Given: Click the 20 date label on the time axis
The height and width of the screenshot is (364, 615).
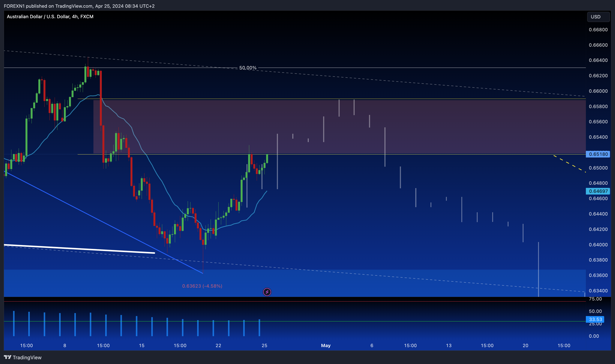Looking at the screenshot, I should tap(525, 345).
